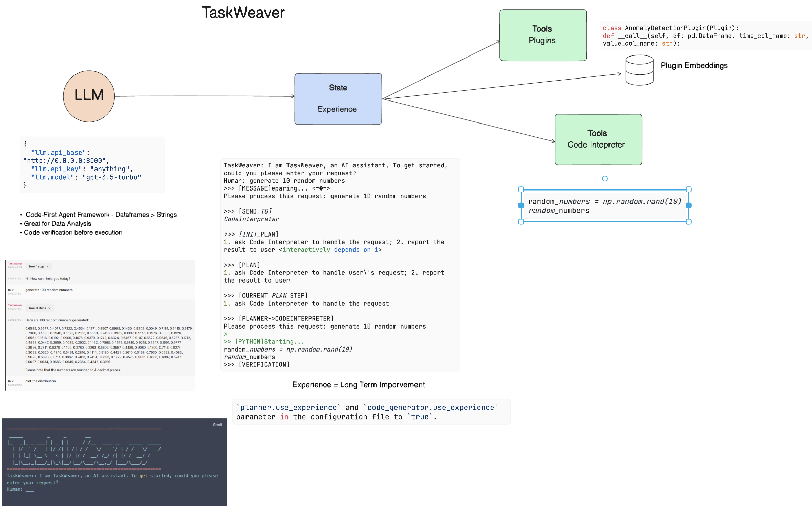This screenshot has height=515, width=812.
Task: Click the Shell label in terminal screenshot
Action: (x=217, y=425)
